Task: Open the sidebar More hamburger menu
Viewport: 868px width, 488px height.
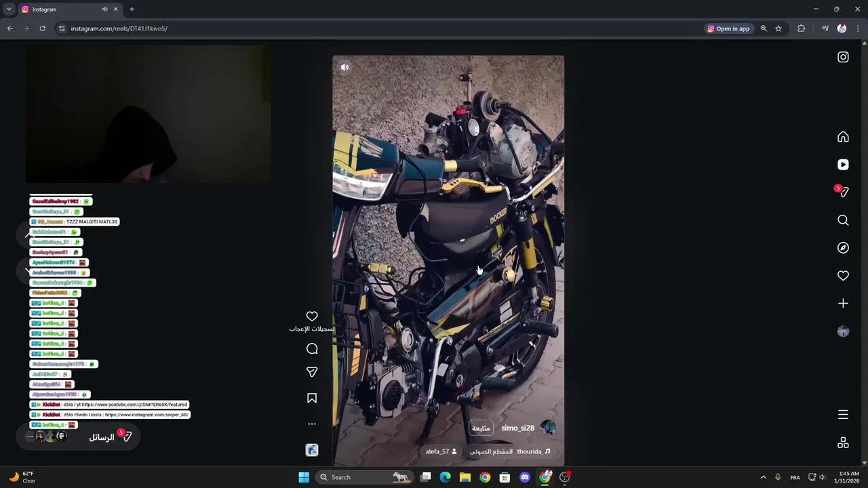Action: coord(843,414)
